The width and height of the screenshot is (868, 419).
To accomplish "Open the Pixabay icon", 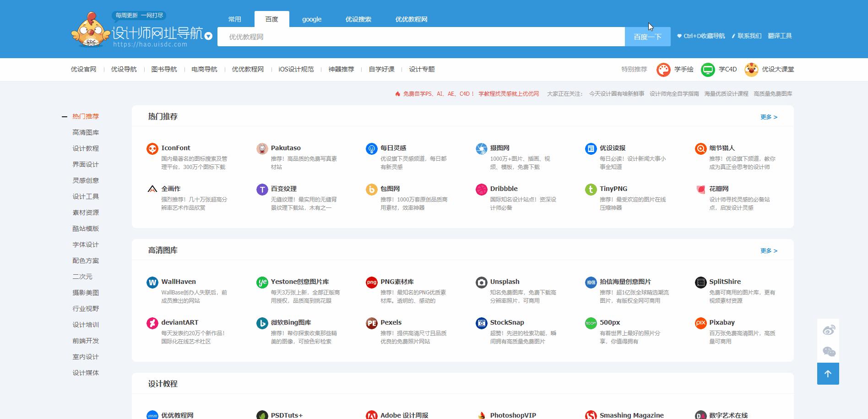I will 700,323.
